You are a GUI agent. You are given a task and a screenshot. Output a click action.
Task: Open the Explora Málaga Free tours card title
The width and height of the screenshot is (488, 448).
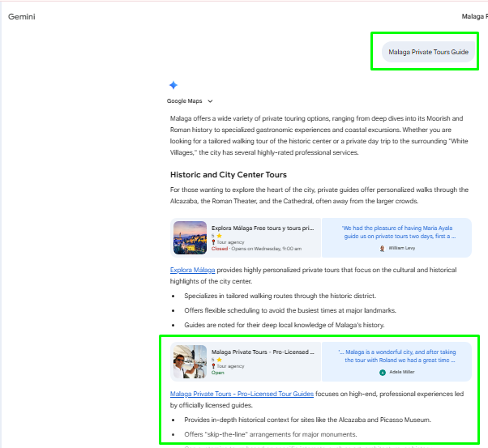click(262, 229)
